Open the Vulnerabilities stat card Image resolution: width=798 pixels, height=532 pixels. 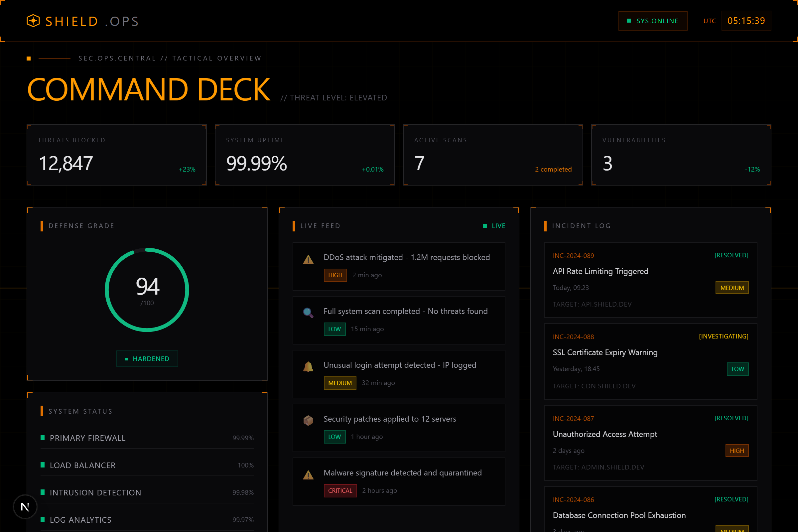(681, 155)
